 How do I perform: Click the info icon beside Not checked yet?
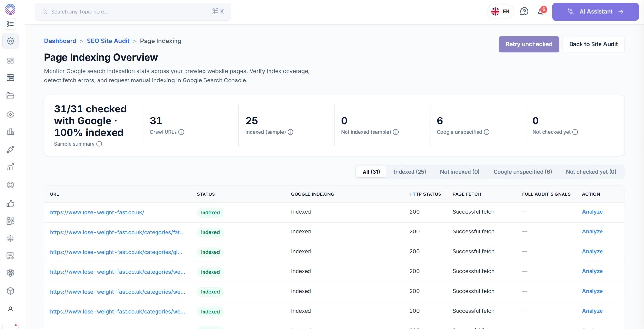(575, 132)
